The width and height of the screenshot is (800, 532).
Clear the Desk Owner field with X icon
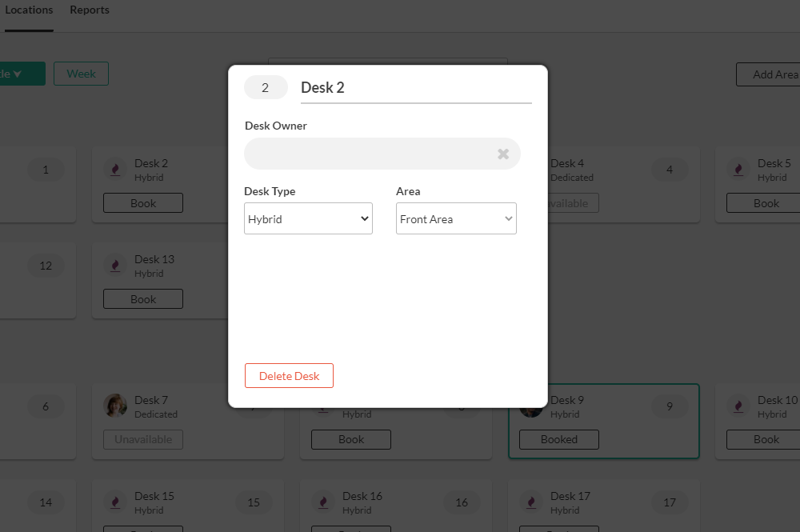click(x=503, y=154)
